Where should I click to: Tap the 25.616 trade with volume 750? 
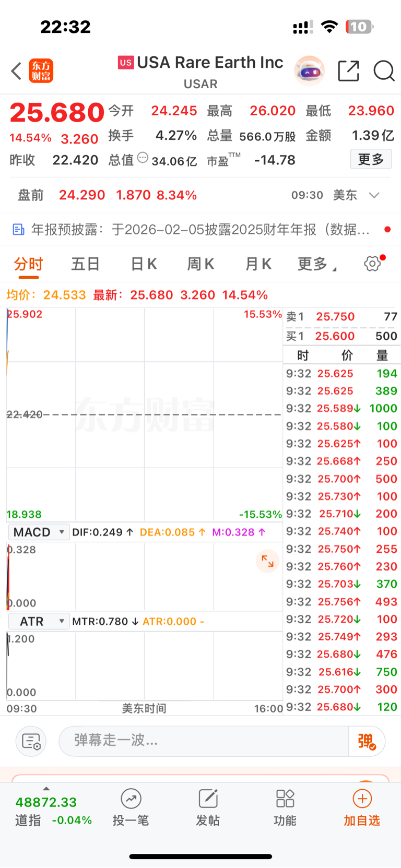pyautogui.click(x=342, y=672)
